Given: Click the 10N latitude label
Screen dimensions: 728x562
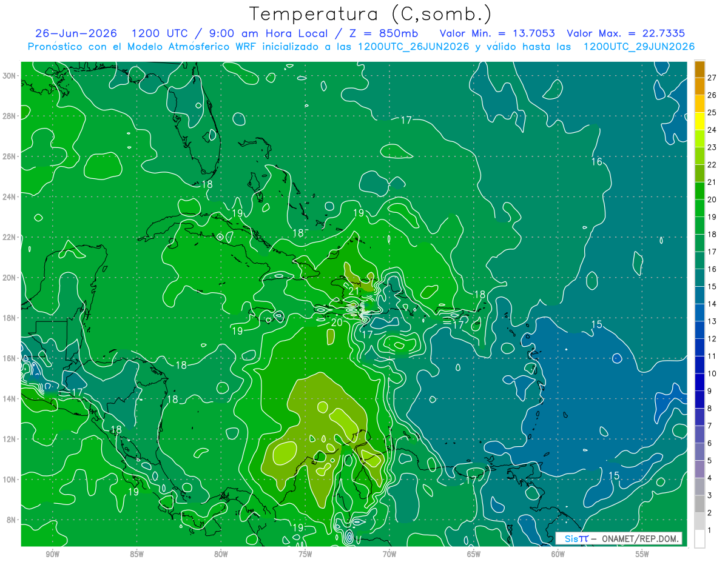Looking at the screenshot, I should (x=10, y=479).
